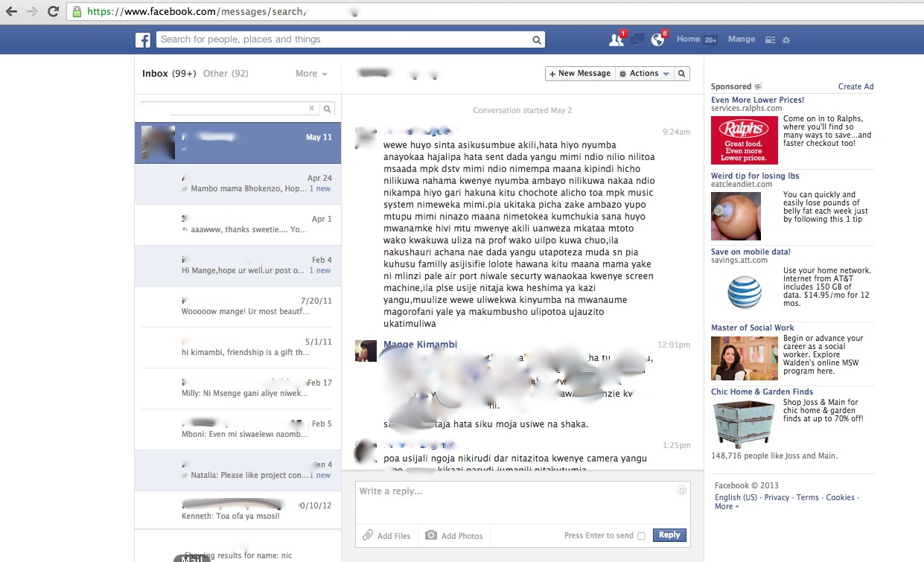This screenshot has height=562, width=924.
Task: Open friend requests icon
Action: tap(616, 40)
